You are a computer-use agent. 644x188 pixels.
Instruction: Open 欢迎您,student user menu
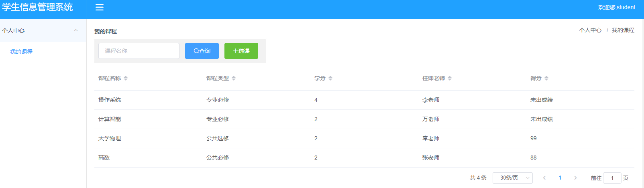pos(617,7)
